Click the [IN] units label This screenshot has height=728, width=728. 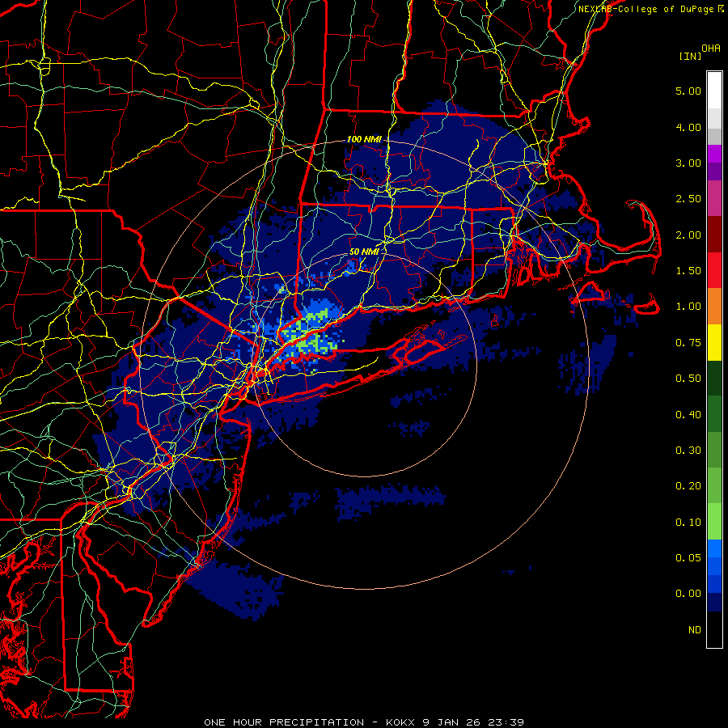tap(691, 56)
